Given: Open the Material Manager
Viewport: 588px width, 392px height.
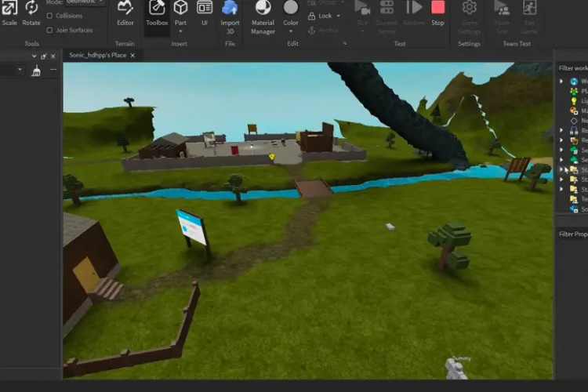Looking at the screenshot, I should point(263,17).
